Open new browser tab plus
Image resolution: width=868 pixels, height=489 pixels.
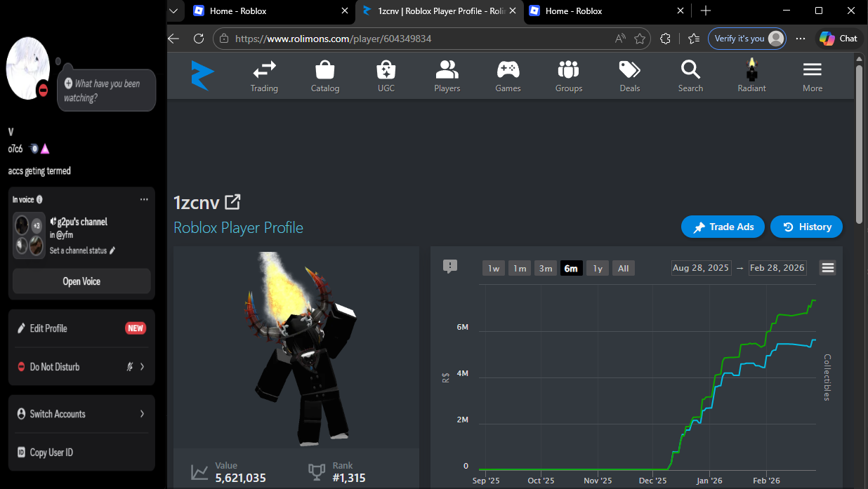pos(706,11)
